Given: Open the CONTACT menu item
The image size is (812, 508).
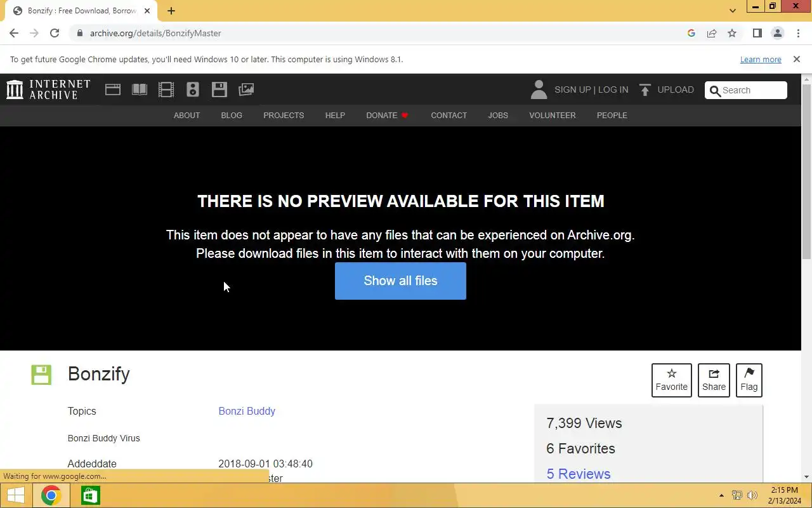Looking at the screenshot, I should pyautogui.click(x=449, y=115).
